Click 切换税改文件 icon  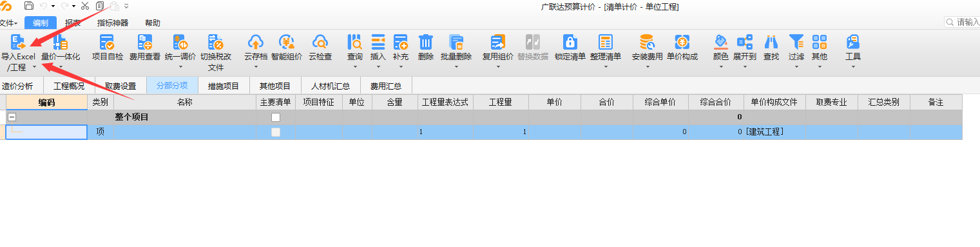[216, 43]
